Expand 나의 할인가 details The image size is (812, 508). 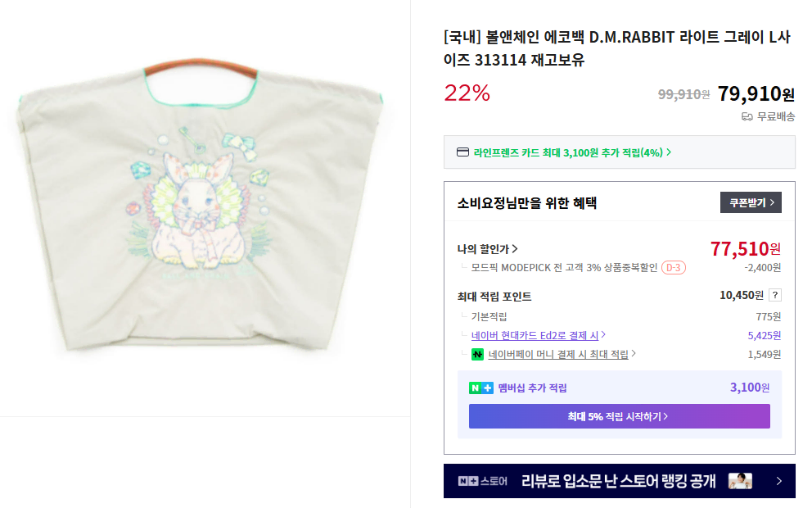pyautogui.click(x=488, y=249)
